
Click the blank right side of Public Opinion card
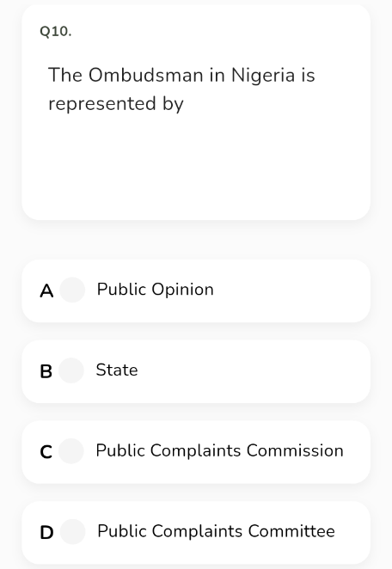[292, 291]
